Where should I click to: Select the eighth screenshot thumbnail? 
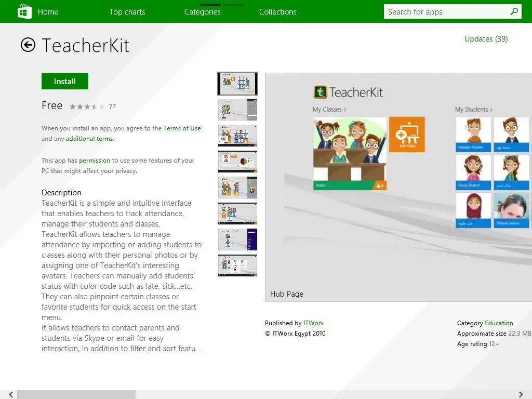(237, 265)
